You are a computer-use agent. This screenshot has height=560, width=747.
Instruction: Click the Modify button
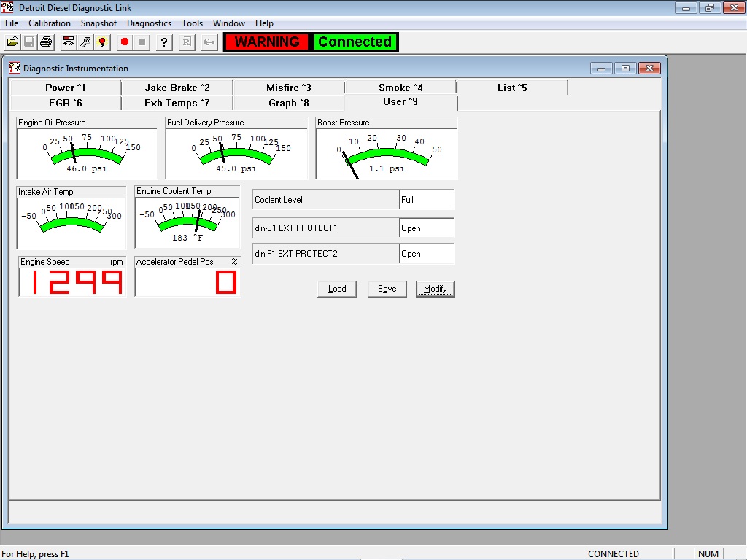click(x=435, y=289)
